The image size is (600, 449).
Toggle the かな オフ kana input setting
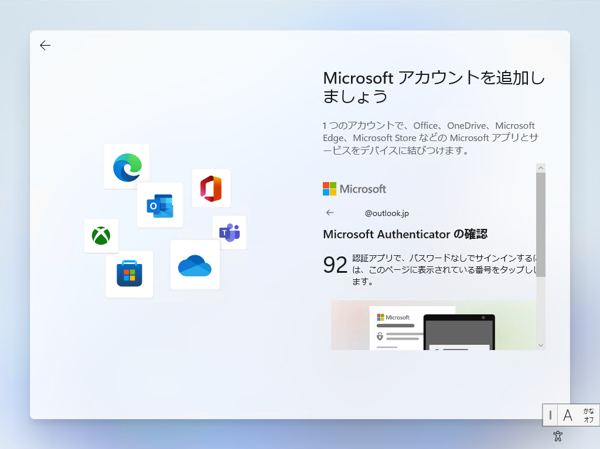[588, 415]
